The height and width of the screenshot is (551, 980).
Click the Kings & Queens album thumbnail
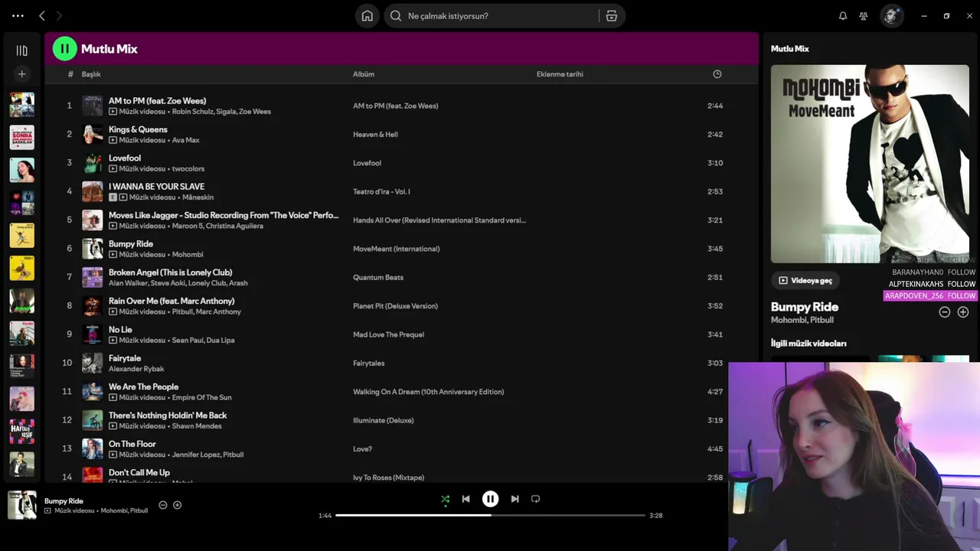pos(93,134)
